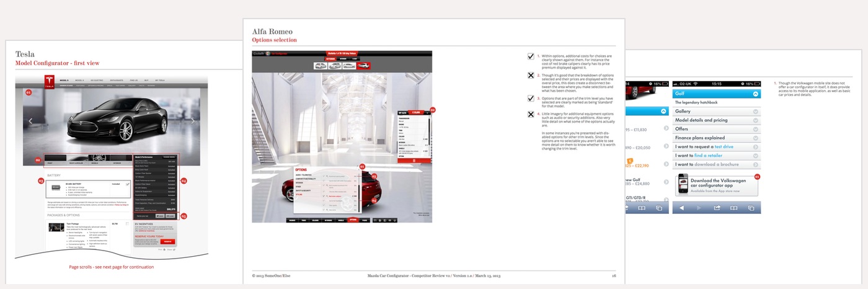Open MY TESLA in the Tesla top menu

(160, 81)
